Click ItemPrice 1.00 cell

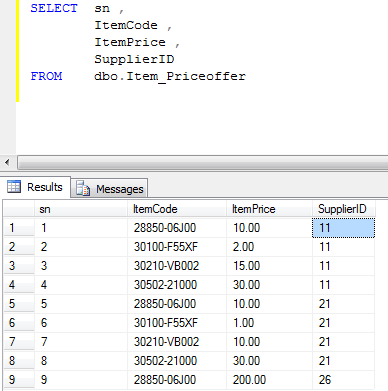(269, 323)
